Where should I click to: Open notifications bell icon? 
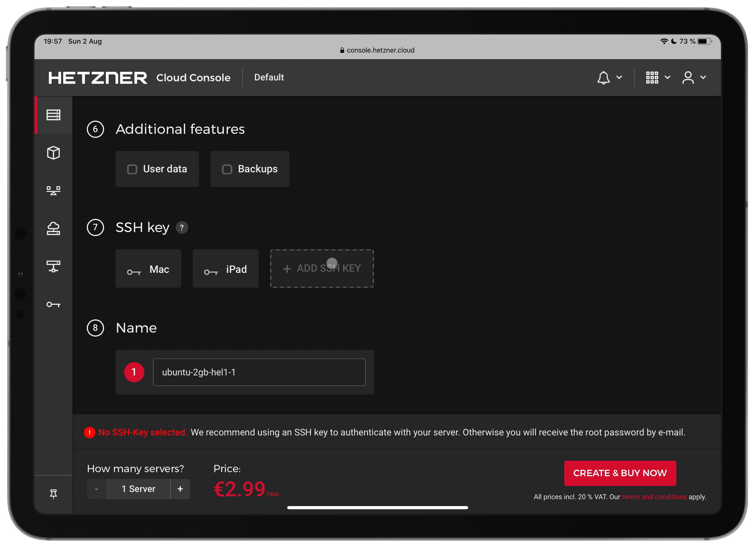click(x=603, y=78)
